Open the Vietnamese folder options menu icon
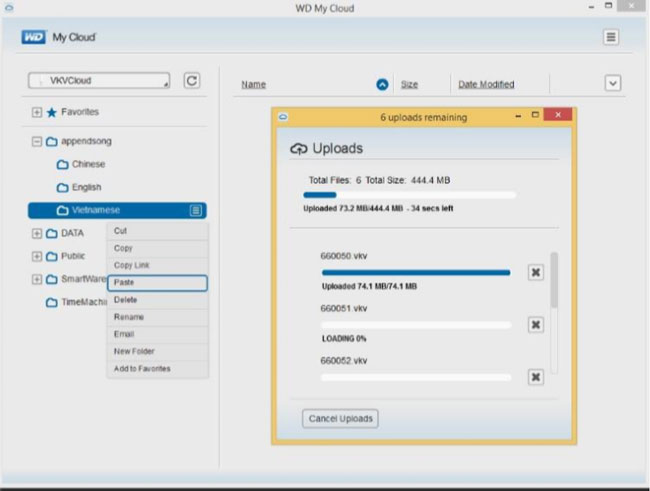 coord(196,210)
